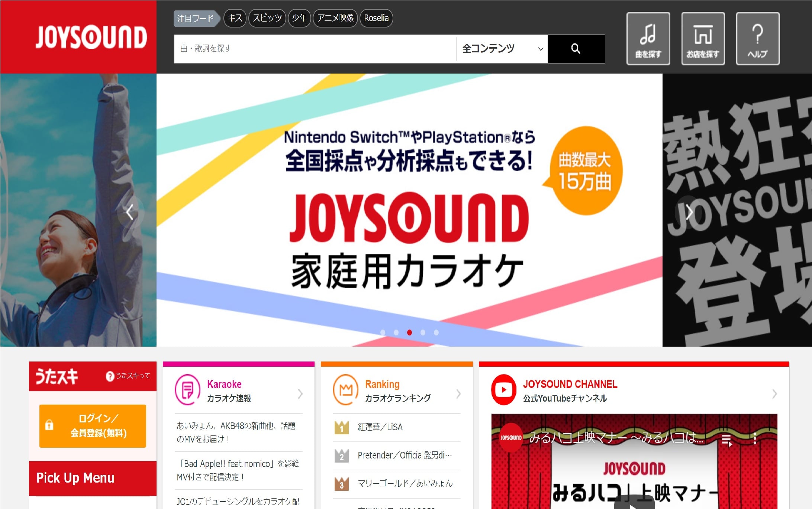Select the last carousel pagination dot
Image resolution: width=812 pixels, height=509 pixels.
[436, 333]
